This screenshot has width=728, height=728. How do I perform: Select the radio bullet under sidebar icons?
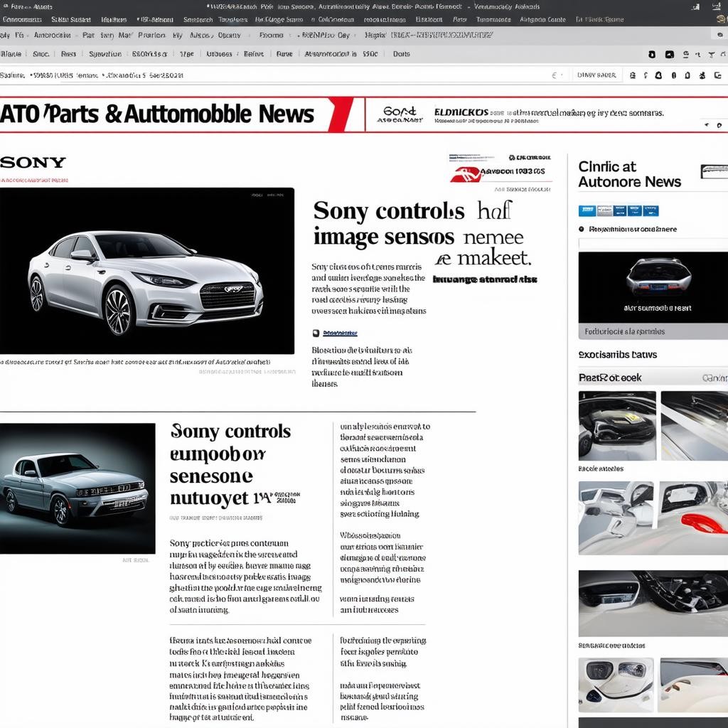(582, 230)
